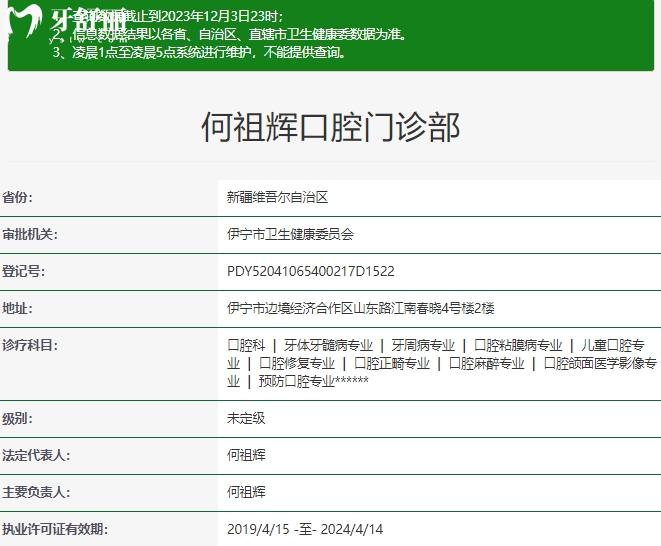Screen dimensions: 661x546
Task: Click the 法定代表人 label
Action: pyautogui.click(x=36, y=455)
